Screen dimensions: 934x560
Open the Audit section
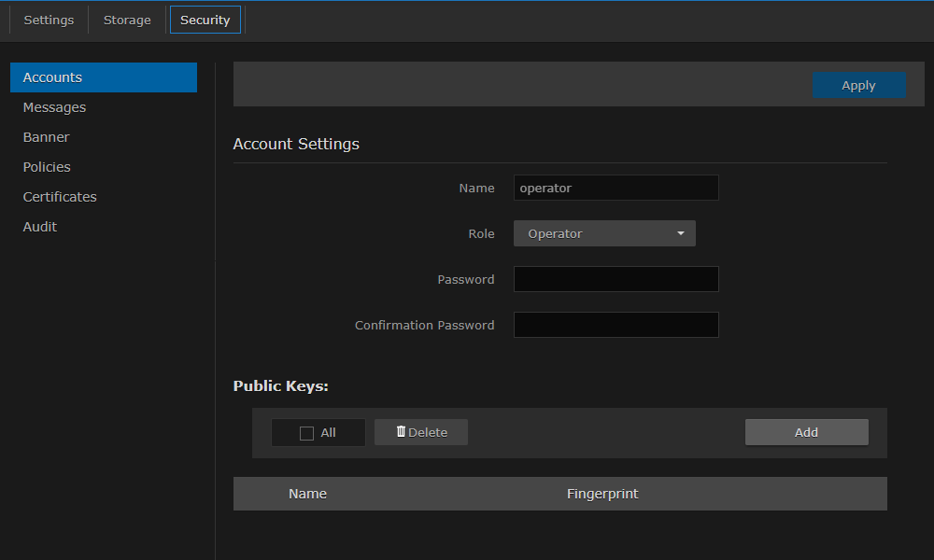click(x=39, y=227)
